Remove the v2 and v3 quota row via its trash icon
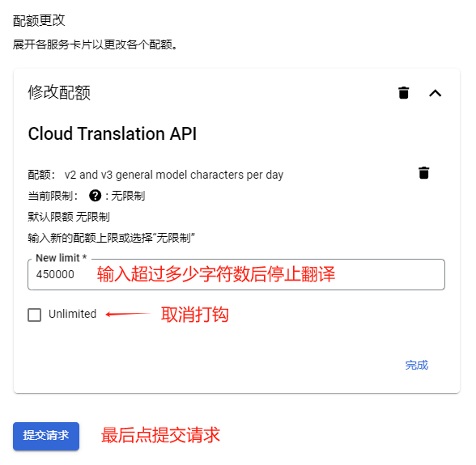 (424, 173)
